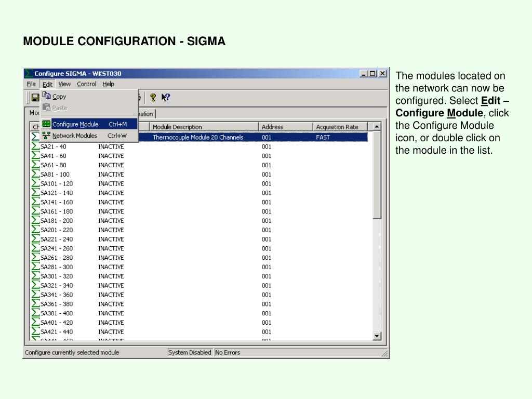The height and width of the screenshot is (399, 532).
Task: Click the Sigma icon of row SA181 - 200
Action: pyautogui.click(x=36, y=220)
